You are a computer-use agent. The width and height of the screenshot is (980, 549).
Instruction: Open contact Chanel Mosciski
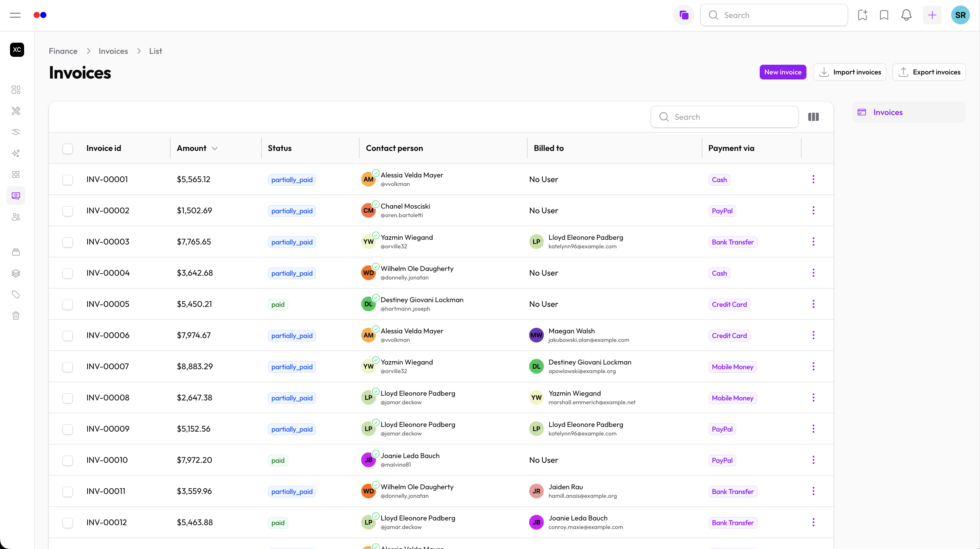405,206
